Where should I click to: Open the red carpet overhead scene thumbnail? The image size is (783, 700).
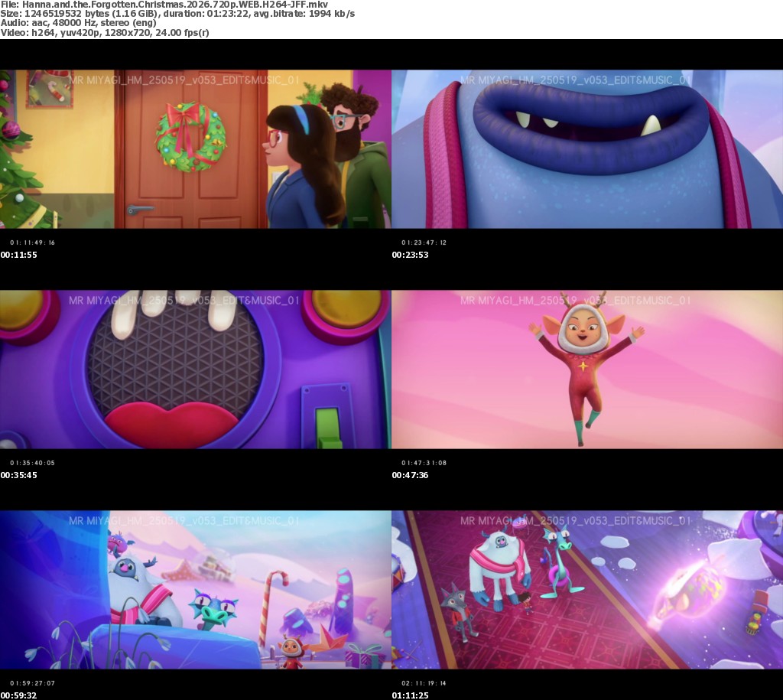click(x=586, y=591)
